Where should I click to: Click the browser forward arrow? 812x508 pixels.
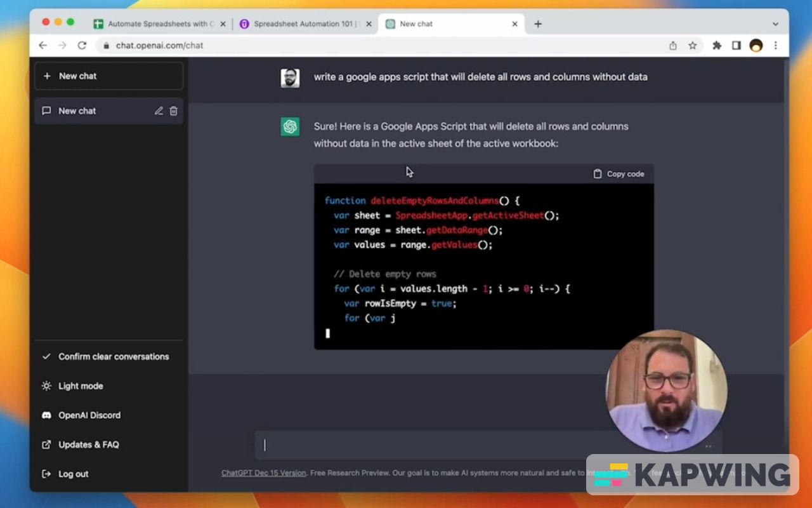[x=62, y=45]
